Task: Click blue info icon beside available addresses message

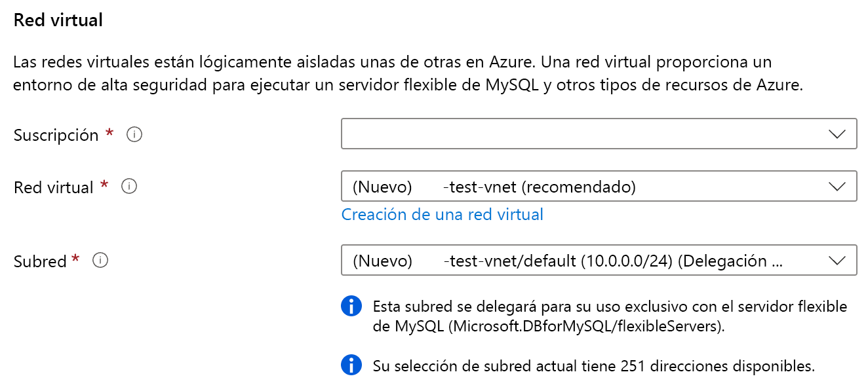Action: 352,365
